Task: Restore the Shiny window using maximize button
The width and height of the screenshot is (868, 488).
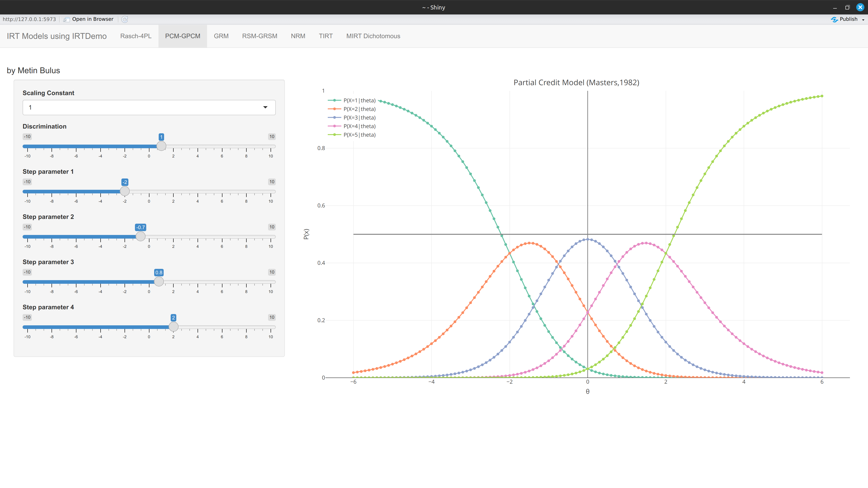Action: tap(847, 7)
